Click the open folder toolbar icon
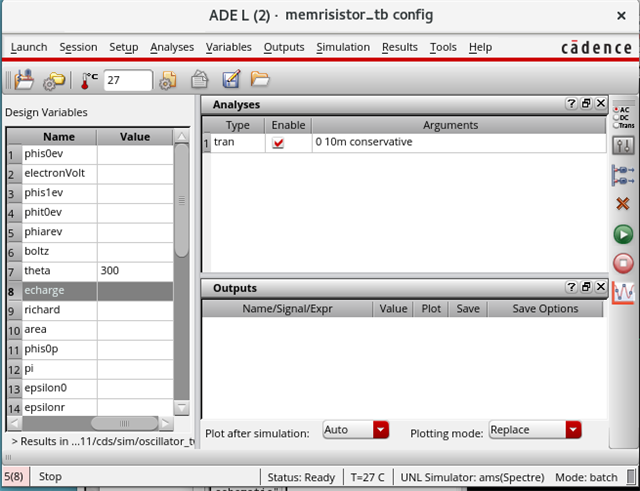Viewport: 640px width, 491px height. tap(260, 78)
